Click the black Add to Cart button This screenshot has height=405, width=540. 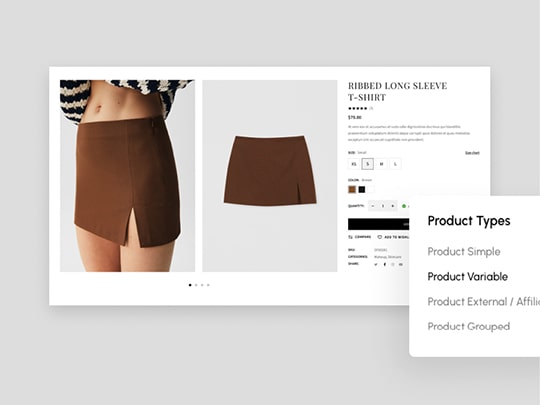[378, 224]
